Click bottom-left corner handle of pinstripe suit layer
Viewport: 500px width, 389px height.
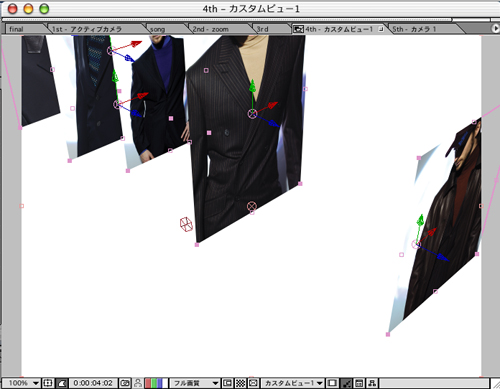point(197,245)
